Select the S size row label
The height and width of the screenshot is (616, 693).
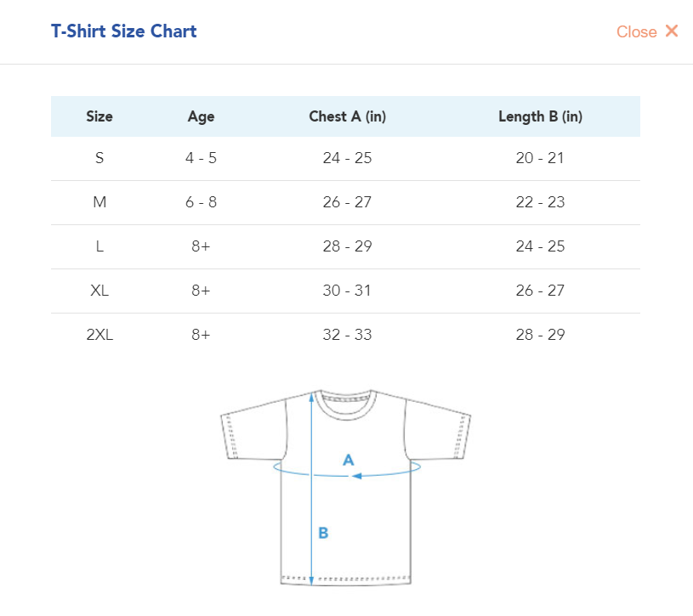tap(99, 158)
